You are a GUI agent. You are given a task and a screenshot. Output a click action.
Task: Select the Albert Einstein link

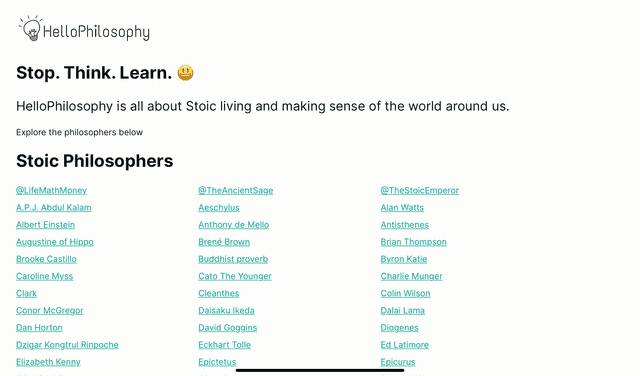point(45,225)
